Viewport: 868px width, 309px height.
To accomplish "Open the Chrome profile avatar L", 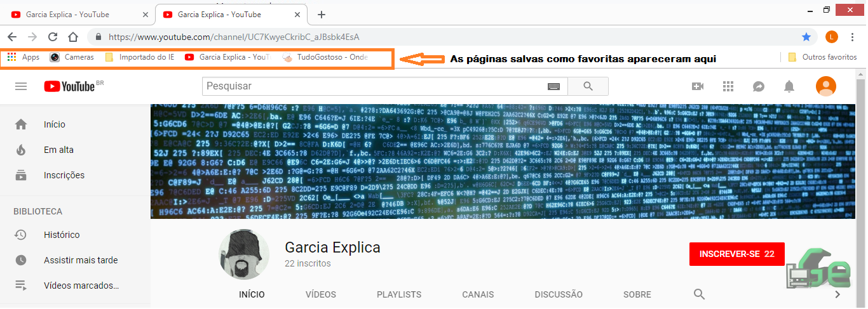I will (832, 37).
